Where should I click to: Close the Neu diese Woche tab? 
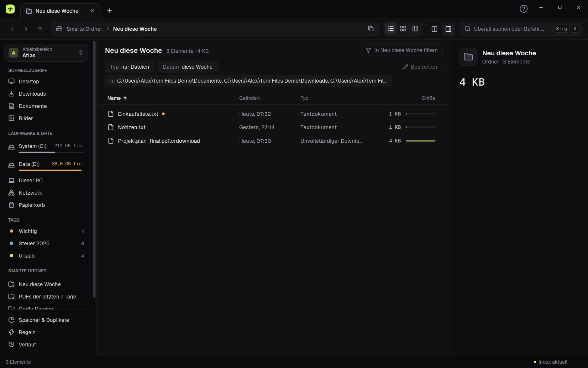[92, 11]
